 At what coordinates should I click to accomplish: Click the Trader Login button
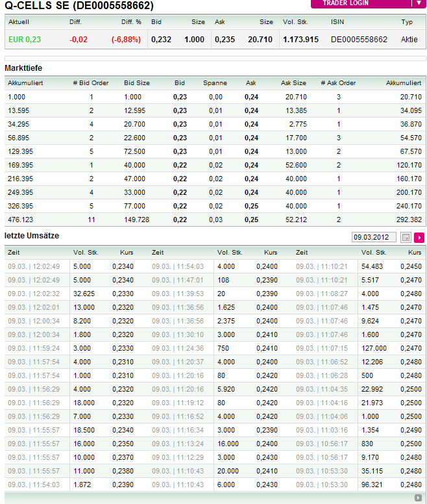360,3
